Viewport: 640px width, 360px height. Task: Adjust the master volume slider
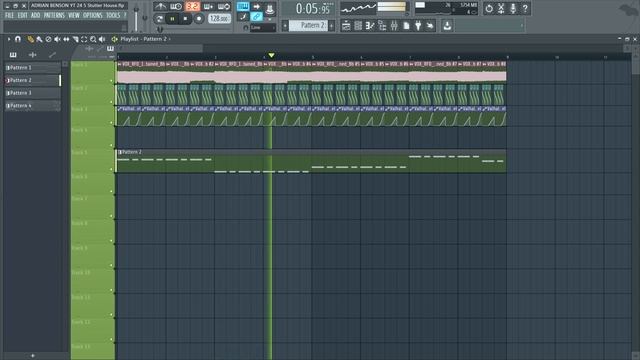click(136, 18)
